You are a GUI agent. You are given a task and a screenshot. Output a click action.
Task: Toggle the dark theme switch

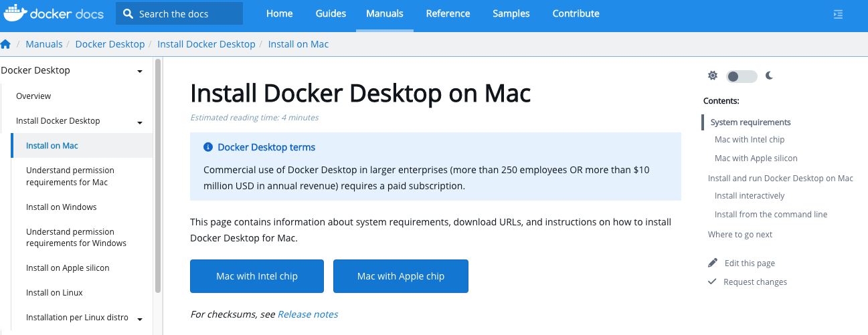pyautogui.click(x=742, y=76)
